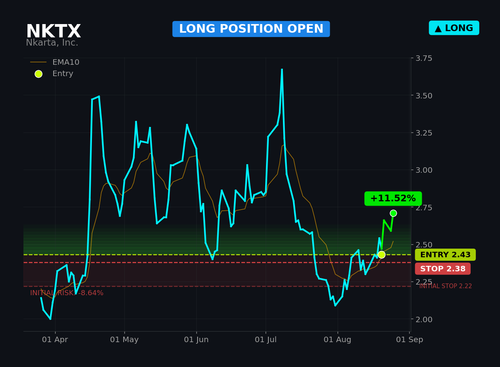Click the 3.00 price axis label

click(424, 170)
